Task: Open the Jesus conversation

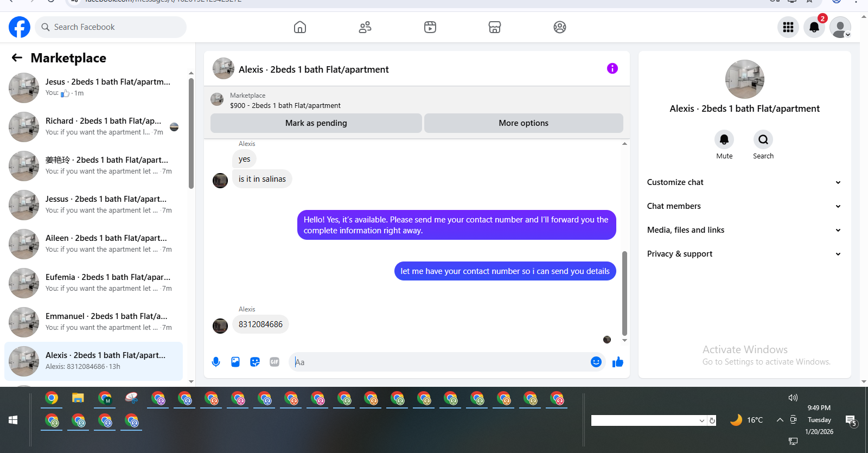Action: 93,88
